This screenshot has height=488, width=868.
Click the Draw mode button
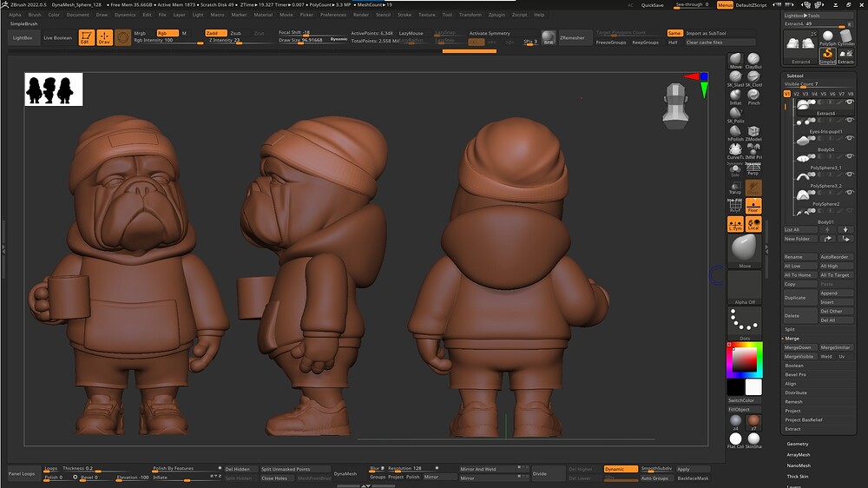(105, 37)
